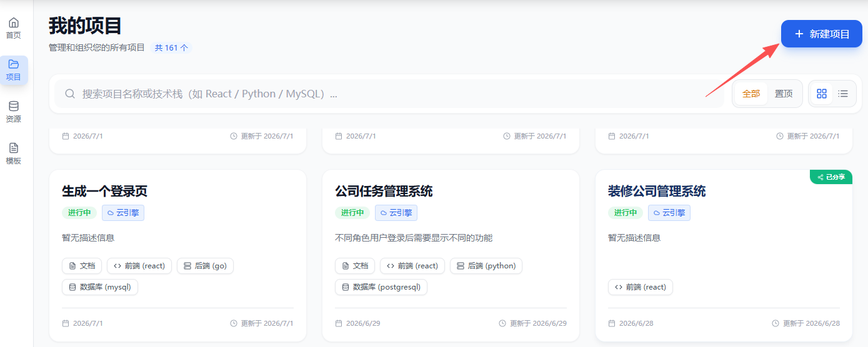Click 进行中 status on 公司任务管理系统 card
This screenshot has width=868, height=347.
coord(352,213)
